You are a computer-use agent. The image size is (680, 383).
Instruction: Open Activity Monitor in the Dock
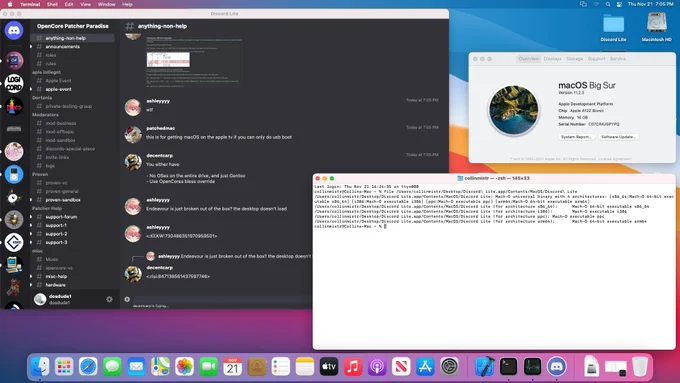[x=533, y=367]
